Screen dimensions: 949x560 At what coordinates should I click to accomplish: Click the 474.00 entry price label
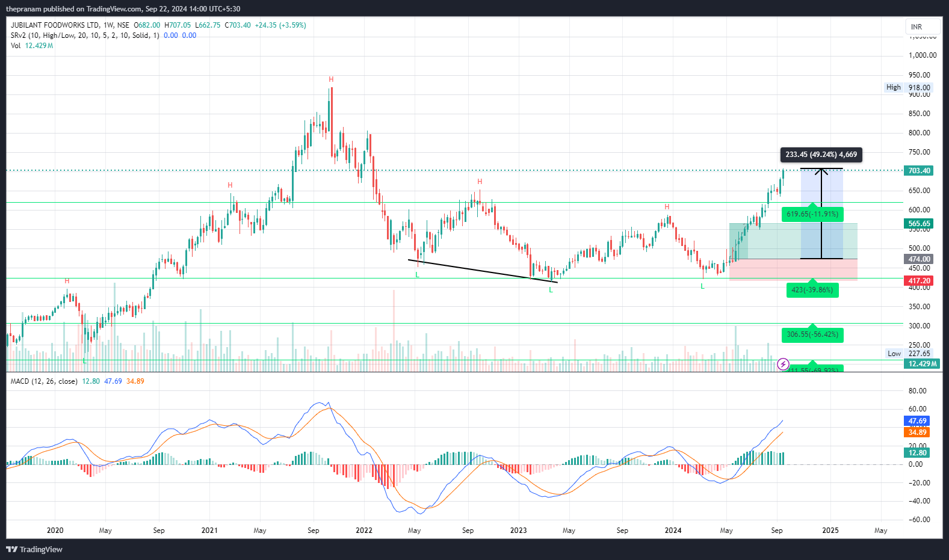click(x=919, y=259)
